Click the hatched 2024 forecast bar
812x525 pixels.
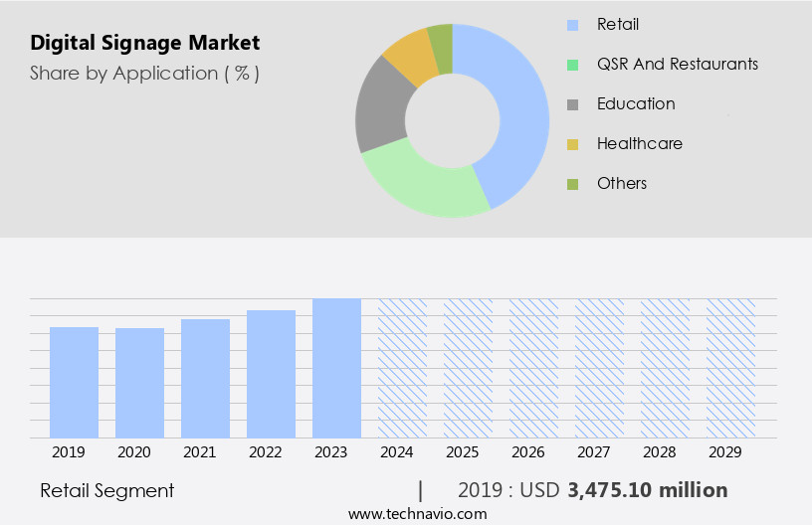click(402, 368)
